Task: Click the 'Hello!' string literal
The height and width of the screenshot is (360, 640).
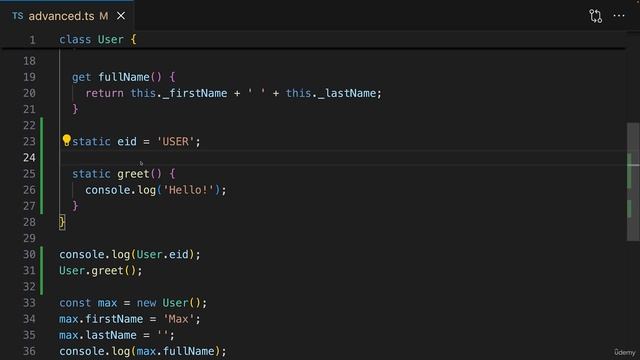Action: click(x=189, y=190)
